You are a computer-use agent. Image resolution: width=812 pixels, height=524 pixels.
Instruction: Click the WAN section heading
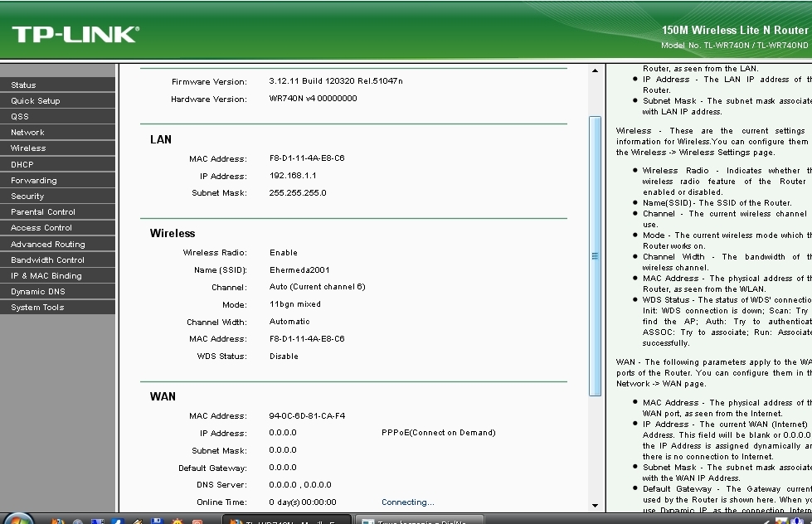[163, 396]
